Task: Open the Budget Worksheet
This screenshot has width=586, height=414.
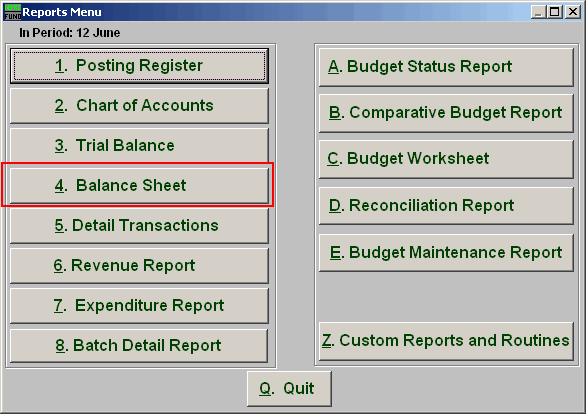Action: point(446,159)
